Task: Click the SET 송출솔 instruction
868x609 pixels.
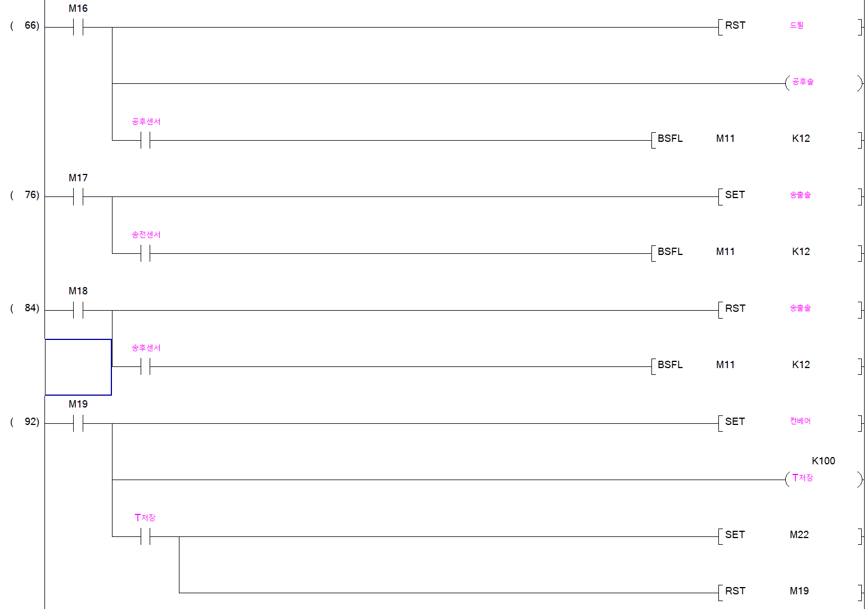Action: coord(790,196)
